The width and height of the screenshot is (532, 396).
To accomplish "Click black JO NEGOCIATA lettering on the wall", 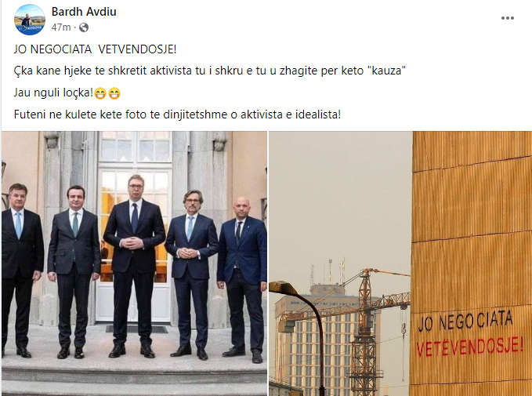I will click(465, 320).
